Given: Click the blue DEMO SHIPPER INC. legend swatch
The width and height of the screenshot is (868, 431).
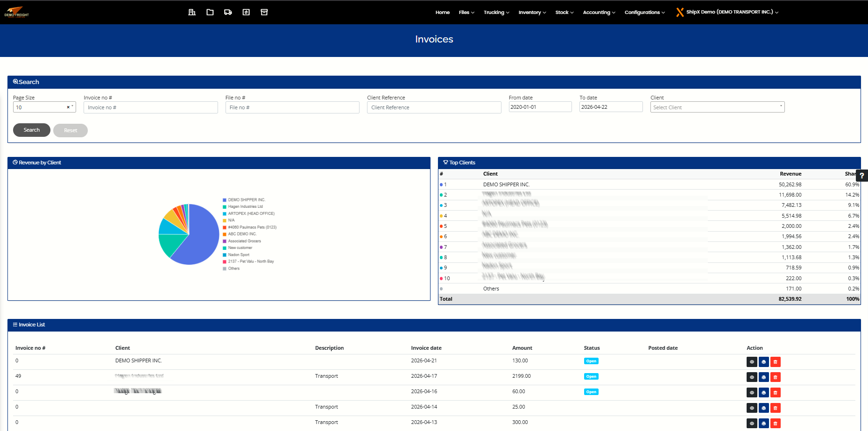Looking at the screenshot, I should coord(225,200).
